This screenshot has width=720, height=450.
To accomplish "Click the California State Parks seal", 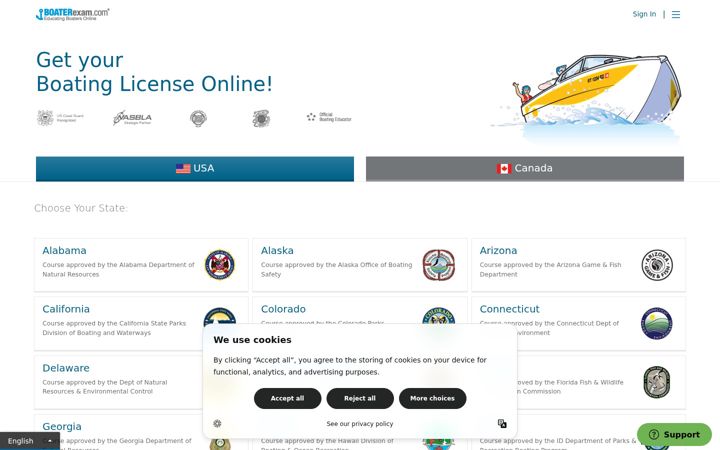I will pyautogui.click(x=219, y=317).
